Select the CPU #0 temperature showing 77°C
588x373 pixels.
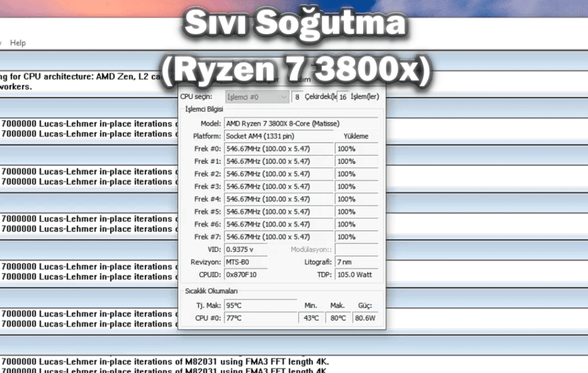click(260, 318)
